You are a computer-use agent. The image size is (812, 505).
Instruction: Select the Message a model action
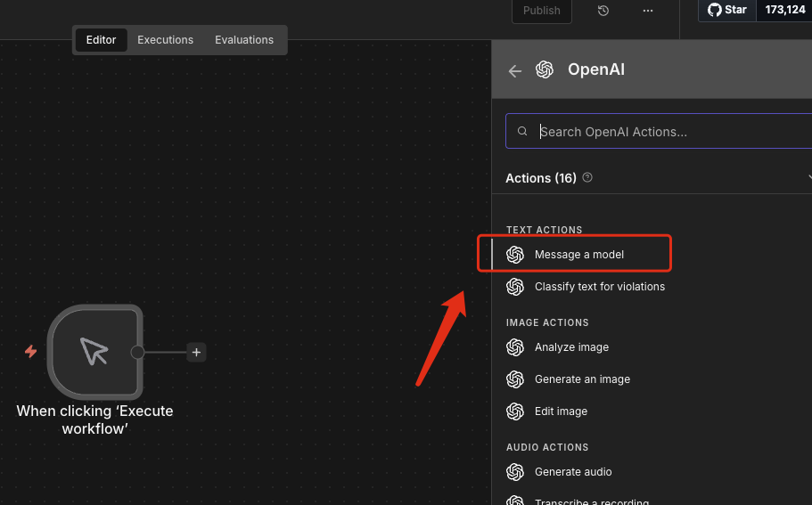pos(579,255)
